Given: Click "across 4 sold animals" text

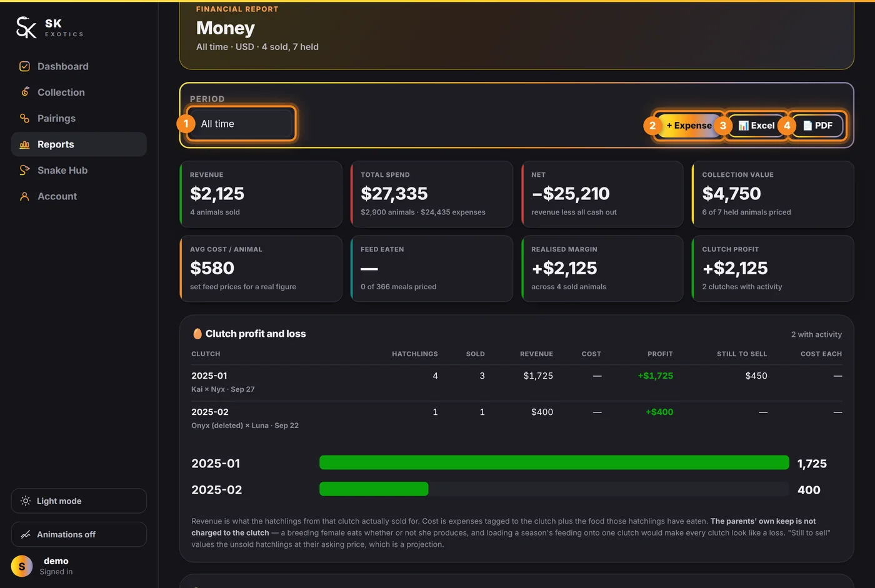Looking at the screenshot, I should pos(569,287).
